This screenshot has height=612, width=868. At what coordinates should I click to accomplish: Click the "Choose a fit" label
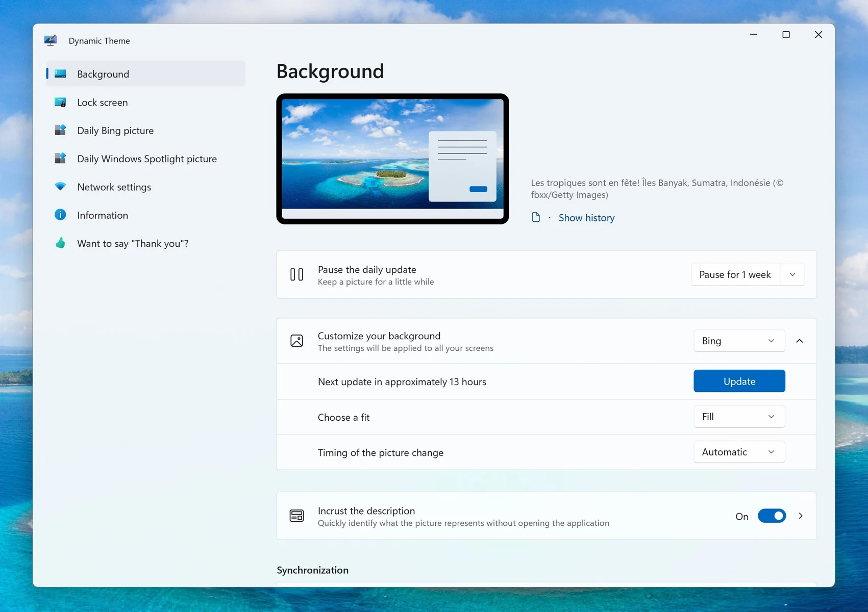pyautogui.click(x=343, y=417)
